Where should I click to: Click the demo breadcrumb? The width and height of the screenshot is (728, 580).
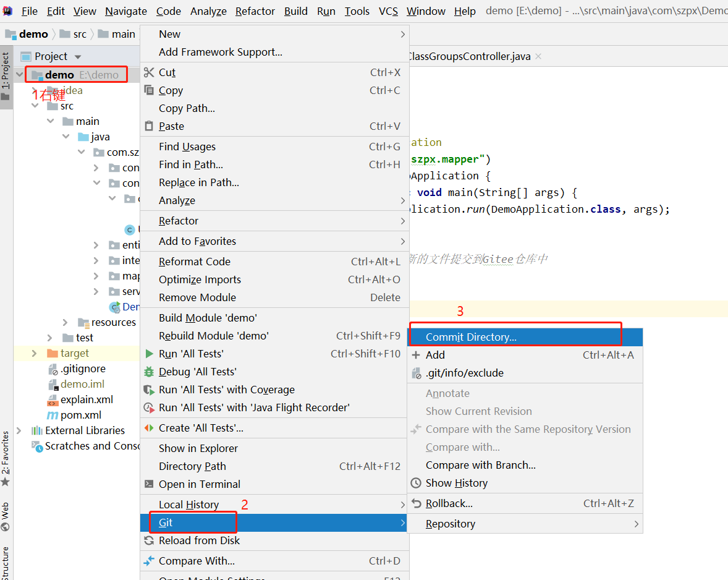point(27,34)
